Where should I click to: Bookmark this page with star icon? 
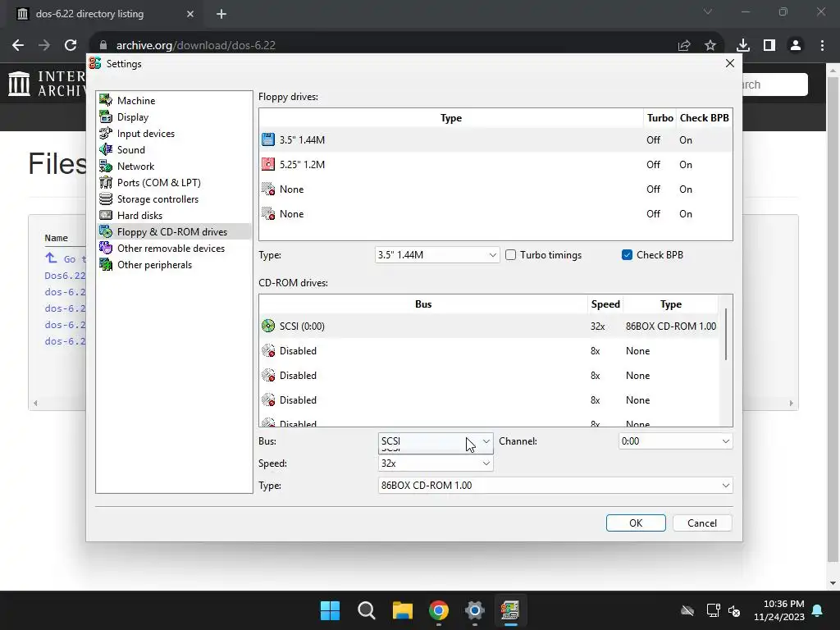(x=710, y=45)
